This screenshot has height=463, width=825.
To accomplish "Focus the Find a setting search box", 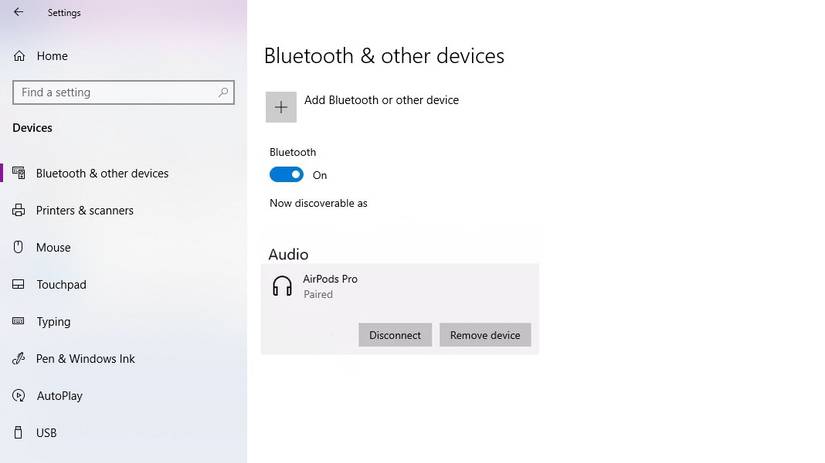I will [x=115, y=92].
